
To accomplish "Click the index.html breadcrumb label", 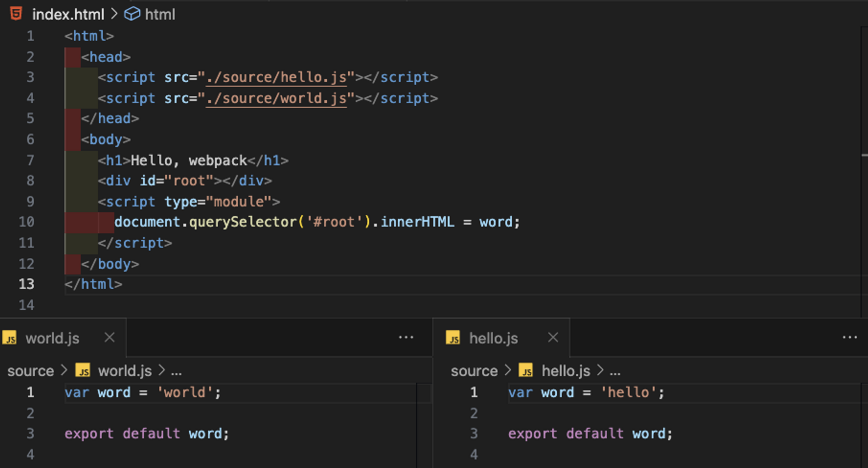I will pyautogui.click(x=68, y=14).
